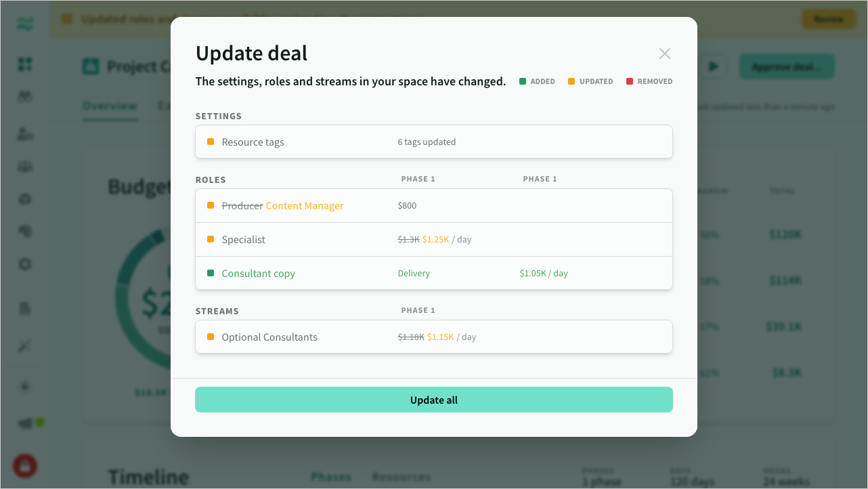
Task: Select the Resource tags settings row
Action: [433, 142]
